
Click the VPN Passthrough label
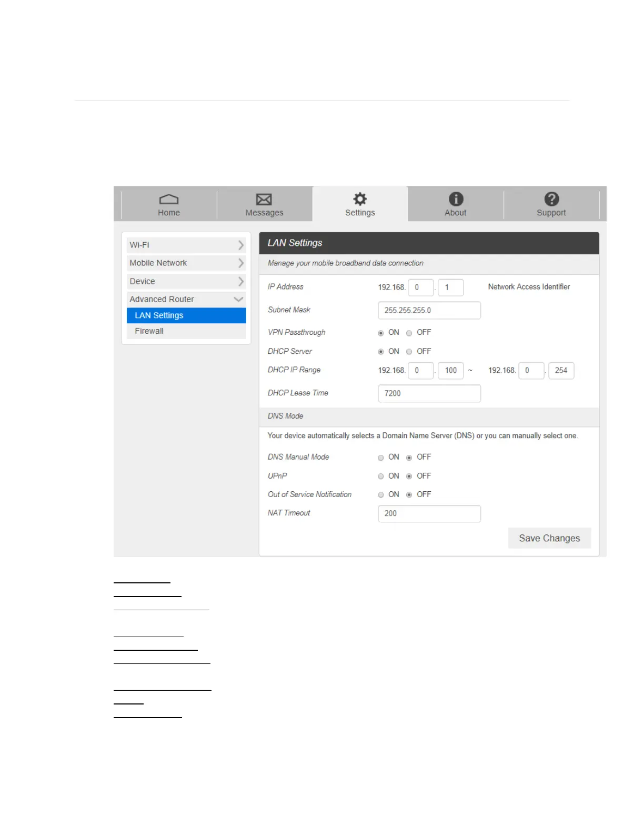[x=296, y=333]
